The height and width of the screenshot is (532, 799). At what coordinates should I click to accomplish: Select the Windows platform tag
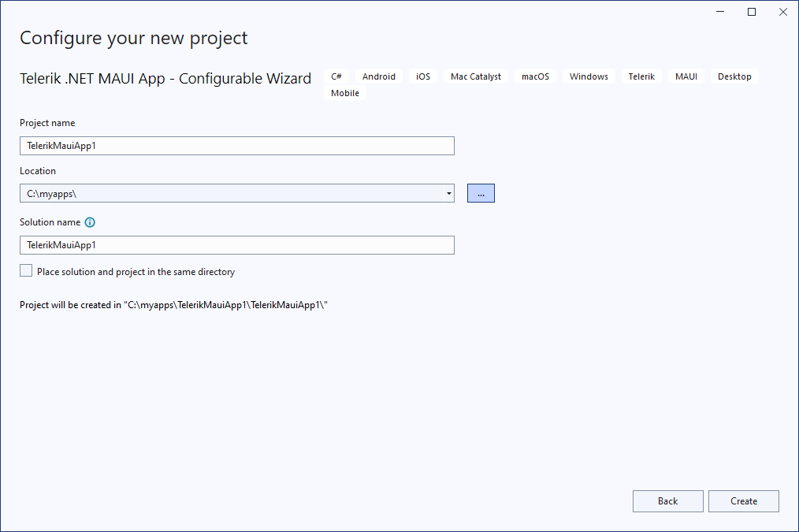point(589,76)
